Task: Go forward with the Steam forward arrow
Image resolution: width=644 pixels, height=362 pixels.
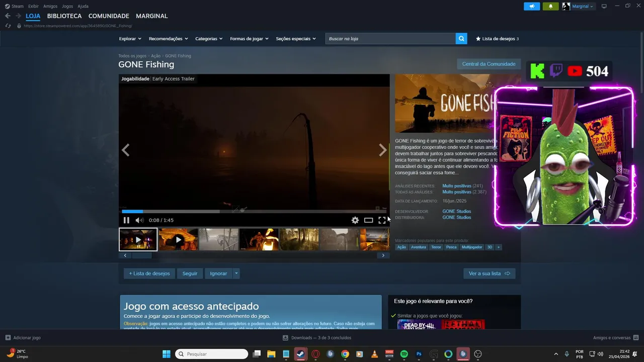Action: (18, 16)
